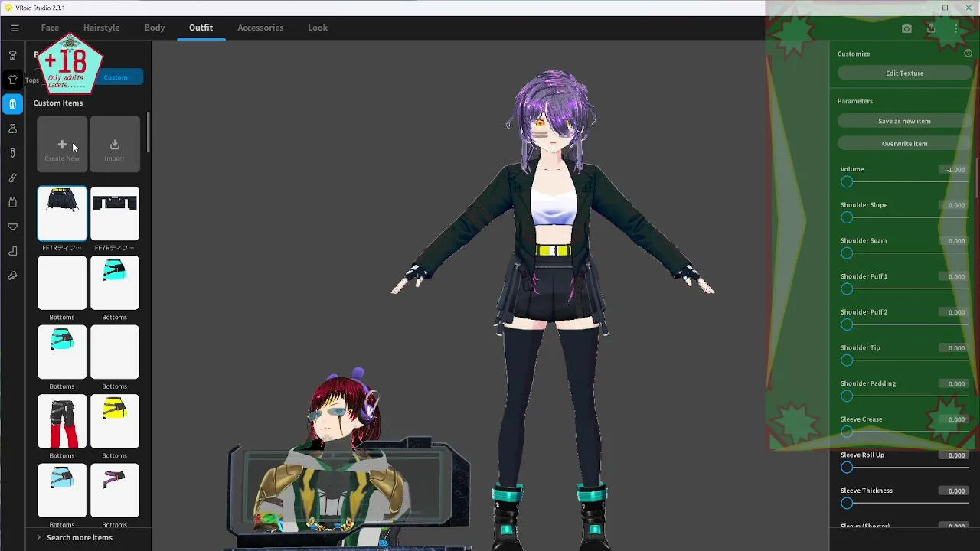The height and width of the screenshot is (551, 980).
Task: Click the Sleeve Crease slider handle
Action: (x=847, y=432)
